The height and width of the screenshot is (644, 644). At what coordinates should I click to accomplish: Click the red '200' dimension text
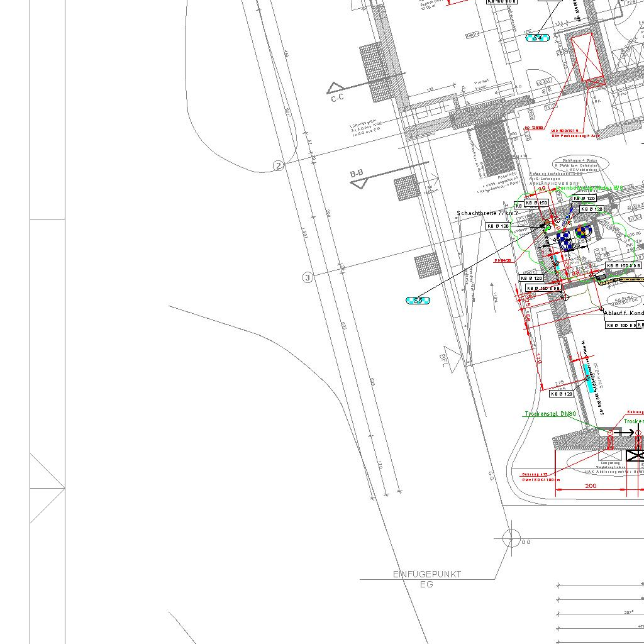[591, 486]
